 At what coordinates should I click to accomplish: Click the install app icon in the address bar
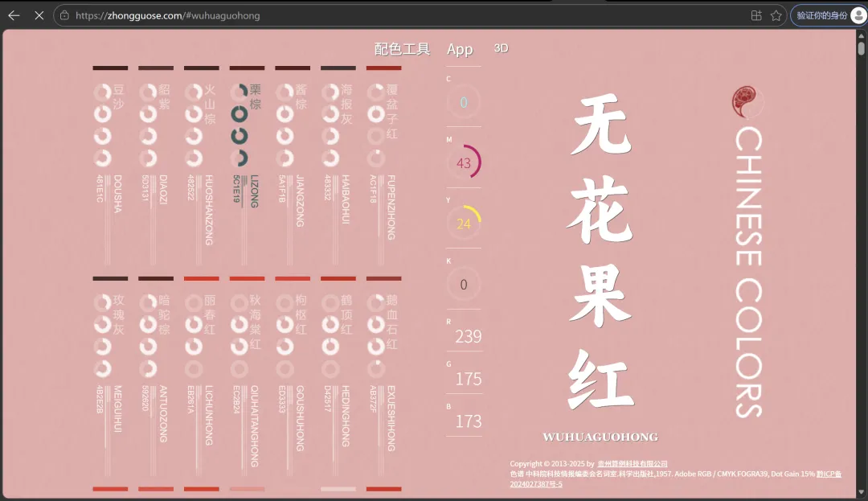(756, 15)
